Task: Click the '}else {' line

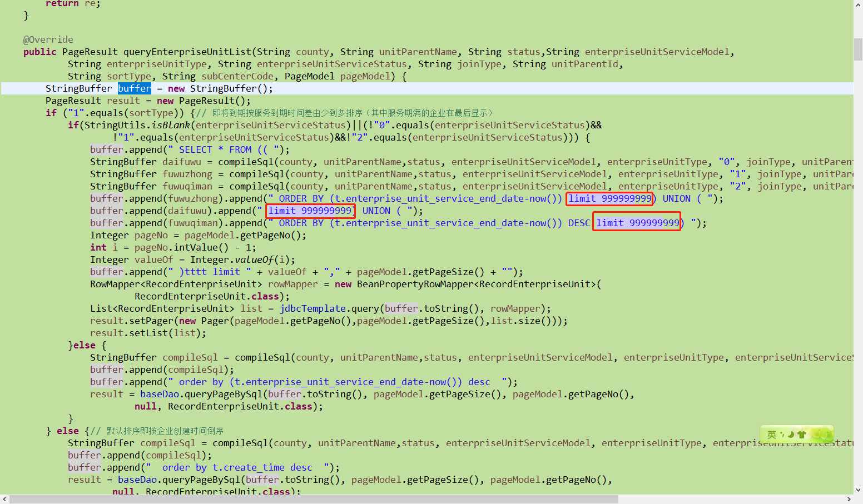Action: coord(87,345)
